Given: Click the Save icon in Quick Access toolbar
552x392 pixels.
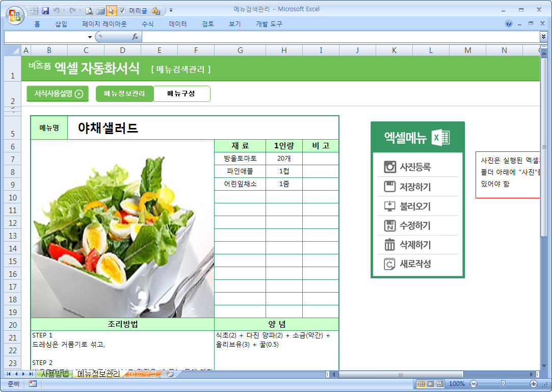Looking at the screenshot, I should pos(45,11).
